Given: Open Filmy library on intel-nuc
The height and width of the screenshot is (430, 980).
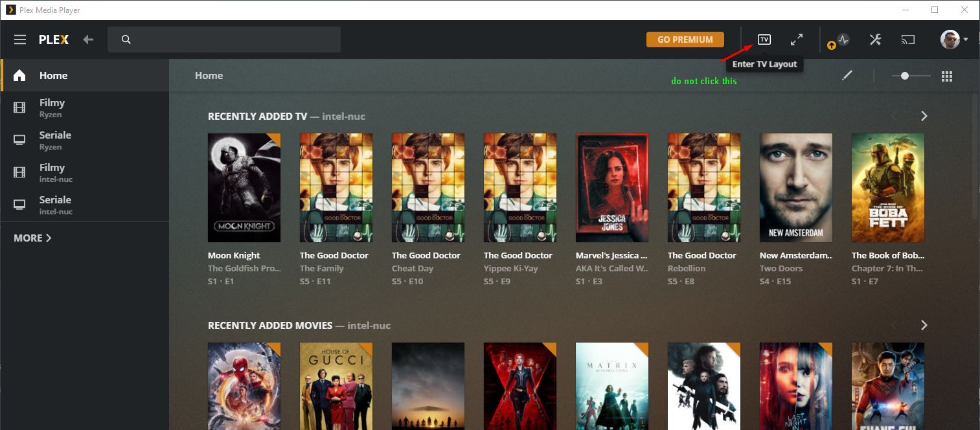Looking at the screenshot, I should coord(85,172).
